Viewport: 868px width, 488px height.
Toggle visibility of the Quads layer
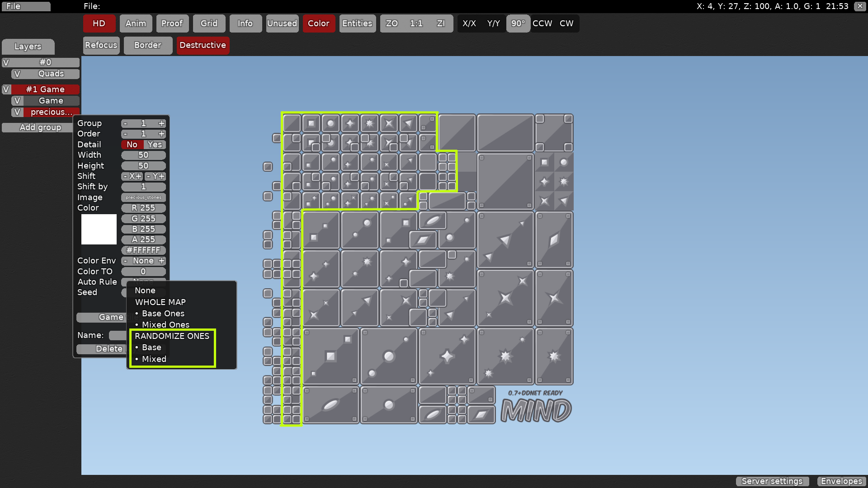point(17,74)
